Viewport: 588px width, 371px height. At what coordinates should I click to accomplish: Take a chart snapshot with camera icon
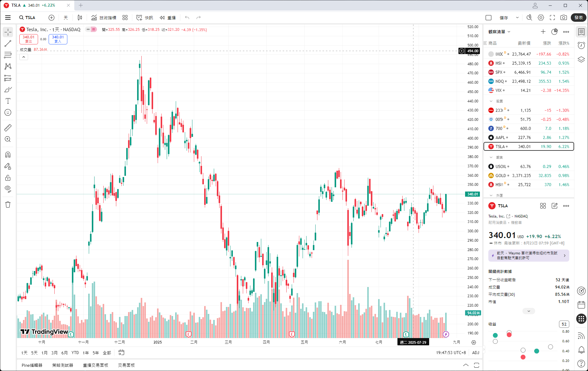[564, 18]
